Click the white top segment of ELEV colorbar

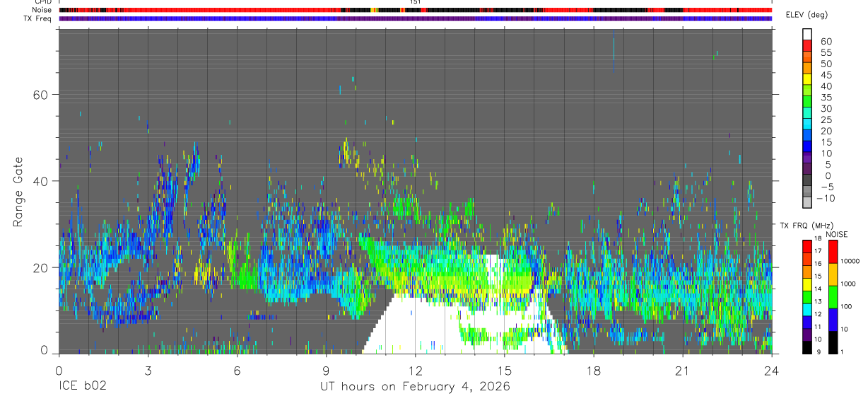tap(807, 33)
